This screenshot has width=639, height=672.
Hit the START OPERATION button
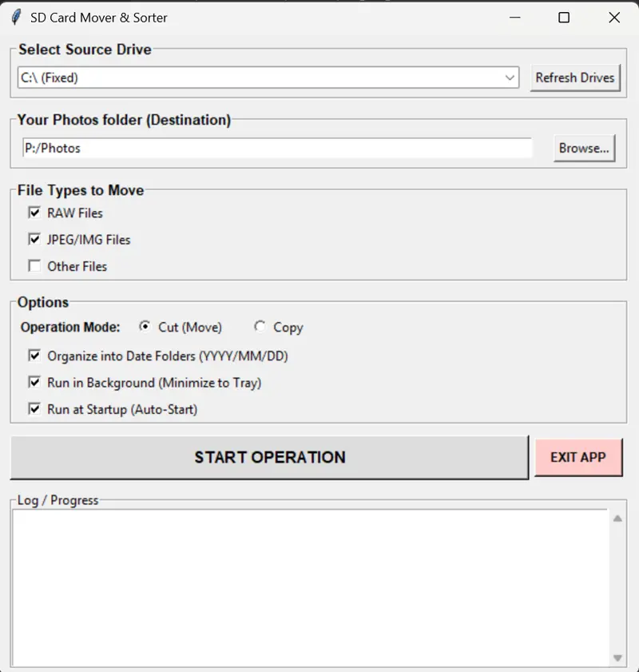click(269, 457)
